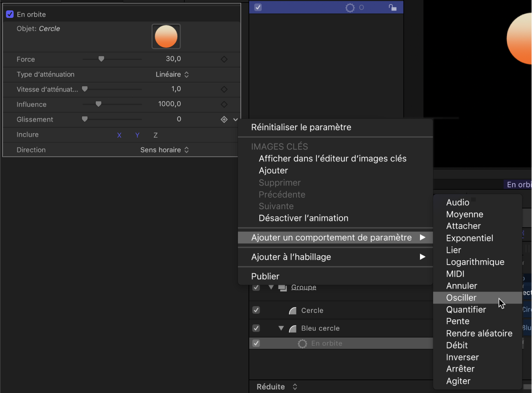Choose Publier from the context menu

(265, 276)
